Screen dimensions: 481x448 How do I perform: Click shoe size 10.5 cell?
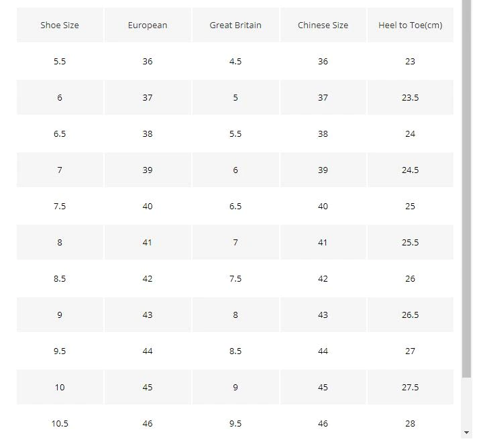[60, 423]
